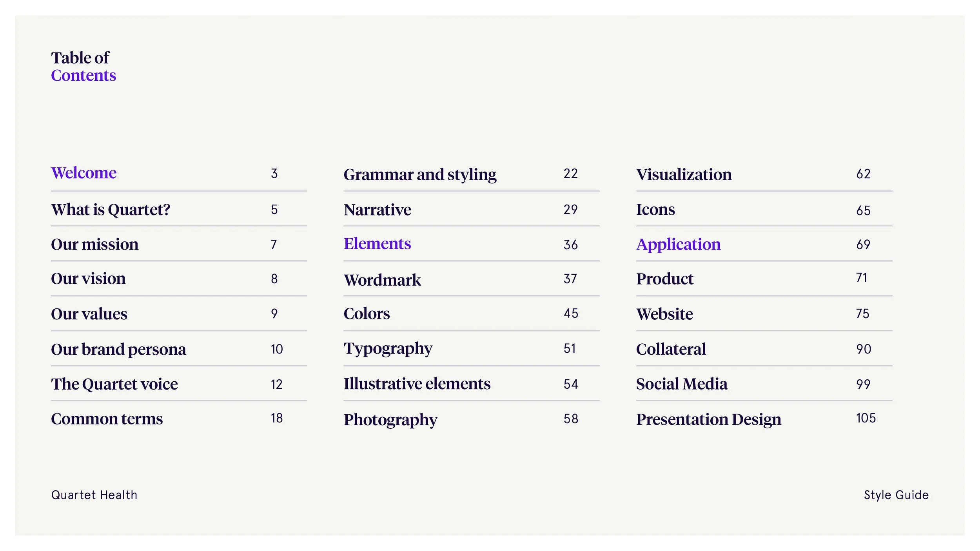Screen dimensions: 980x551
Task: Go to What is Quartet? entry
Action: click(x=111, y=210)
